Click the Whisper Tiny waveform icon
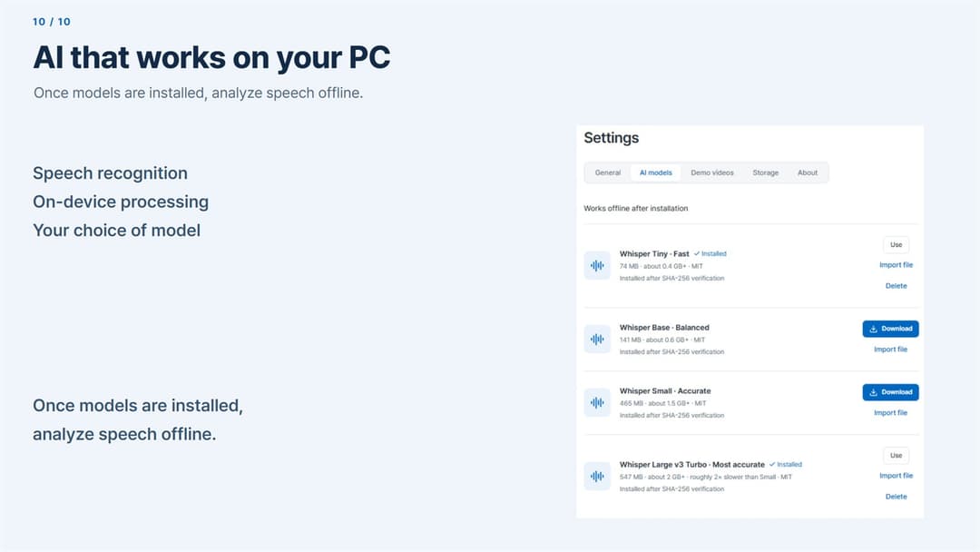Image resolution: width=980 pixels, height=552 pixels. click(x=597, y=265)
